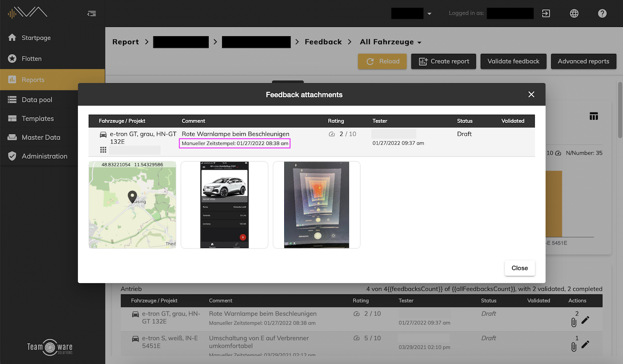Image resolution: width=623 pixels, height=364 pixels.
Task: Edit the Rote Warnlampe feedback with pencil
Action: pos(585,320)
